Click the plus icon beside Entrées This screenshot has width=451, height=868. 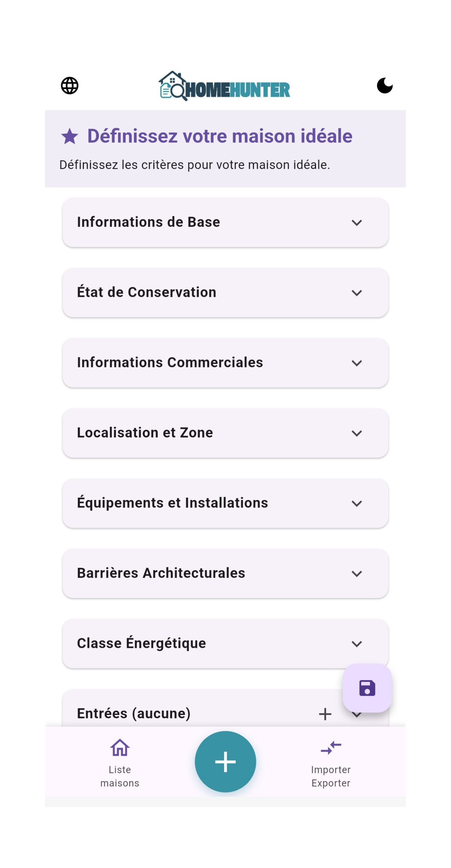[x=325, y=714]
